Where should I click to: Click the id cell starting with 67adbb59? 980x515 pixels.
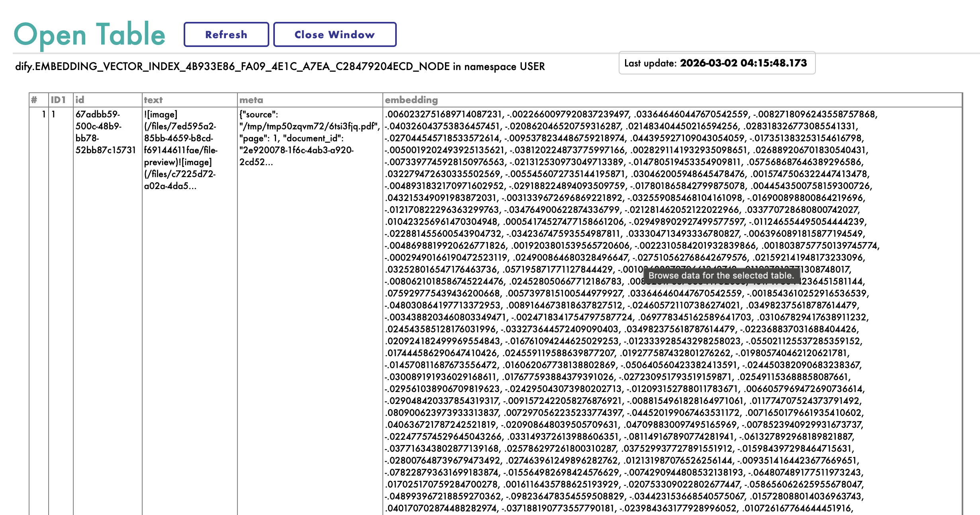click(x=105, y=132)
